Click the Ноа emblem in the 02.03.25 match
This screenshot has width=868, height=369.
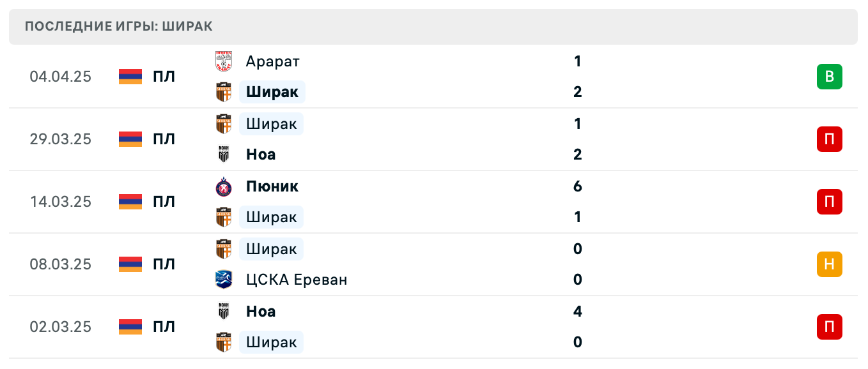click(223, 312)
